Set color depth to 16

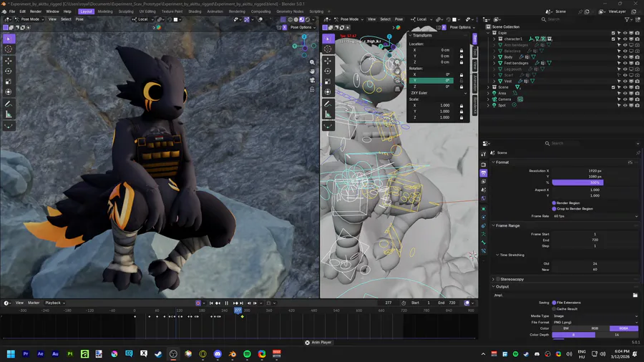[617, 335]
